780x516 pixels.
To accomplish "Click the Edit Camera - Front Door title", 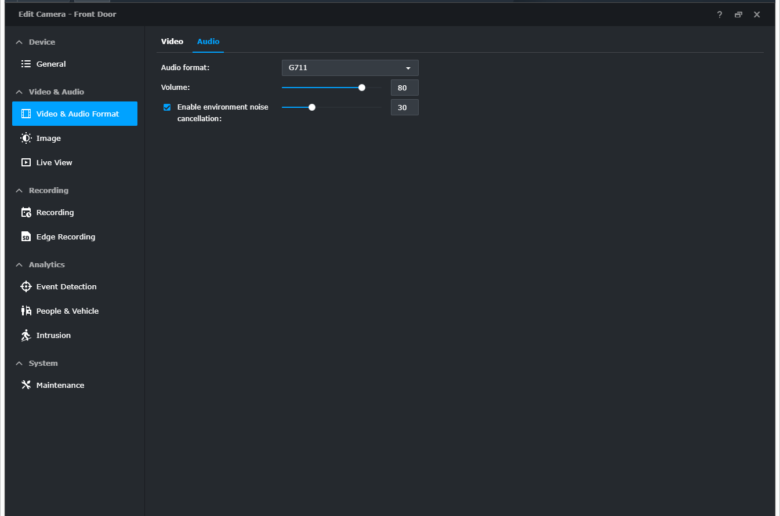I will [67, 14].
